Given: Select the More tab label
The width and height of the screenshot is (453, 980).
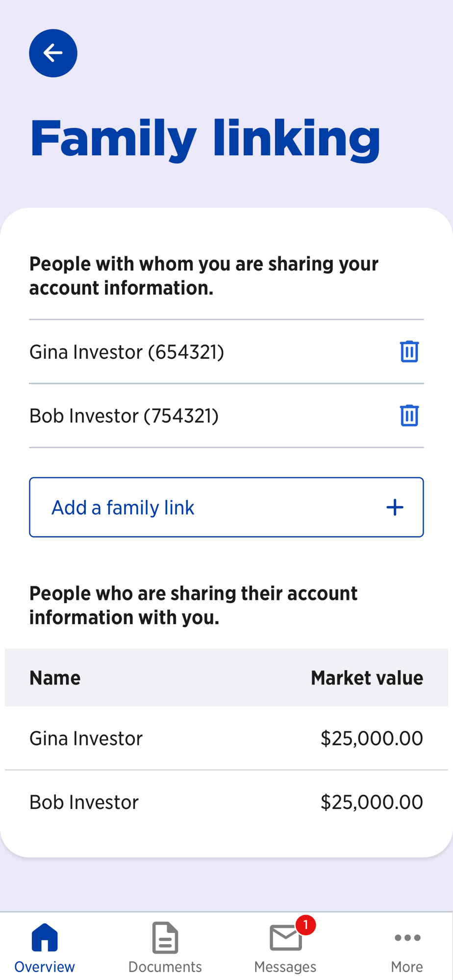Looking at the screenshot, I should coord(407,967).
